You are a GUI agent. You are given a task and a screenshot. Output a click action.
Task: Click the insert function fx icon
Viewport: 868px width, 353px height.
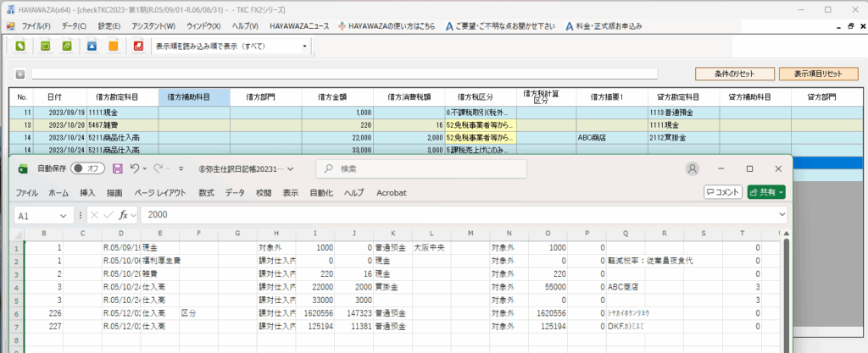[x=128, y=215]
